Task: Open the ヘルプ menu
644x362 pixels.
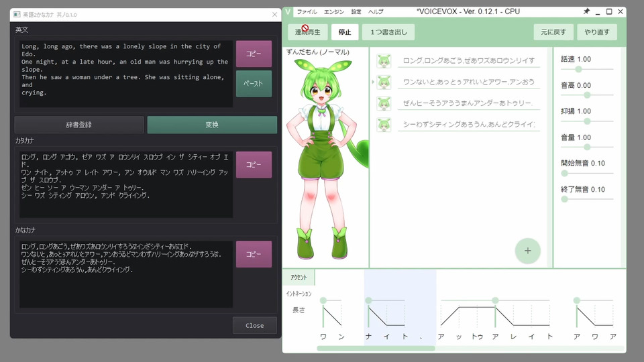Action: pyautogui.click(x=376, y=12)
